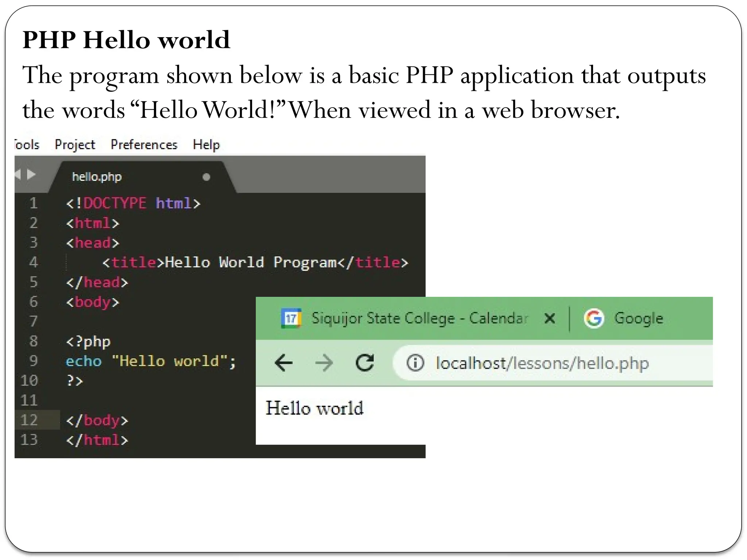Viewport: 747px width, 560px height.
Task: Click the localhost/lessons/hello.php address field
Action: coord(553,363)
